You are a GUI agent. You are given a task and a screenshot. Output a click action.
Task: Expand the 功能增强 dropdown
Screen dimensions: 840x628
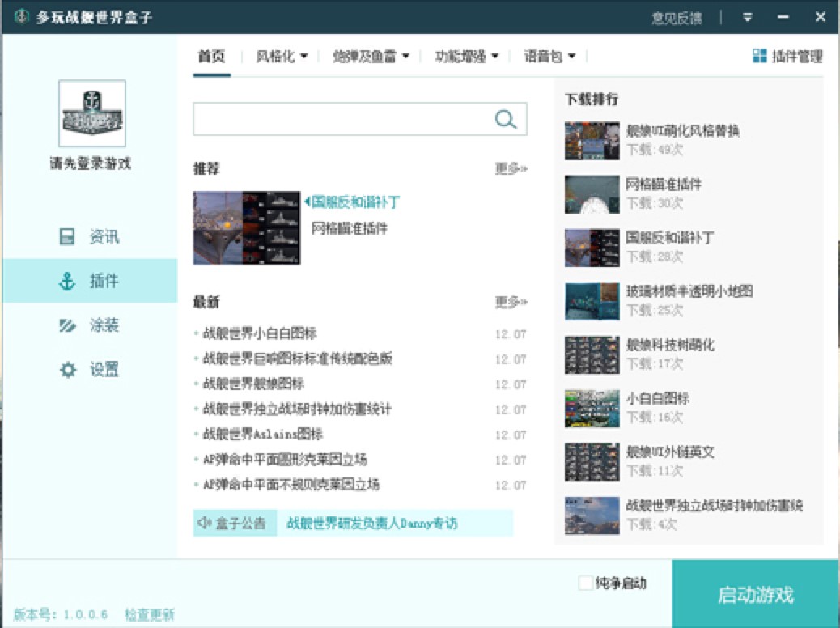point(466,57)
